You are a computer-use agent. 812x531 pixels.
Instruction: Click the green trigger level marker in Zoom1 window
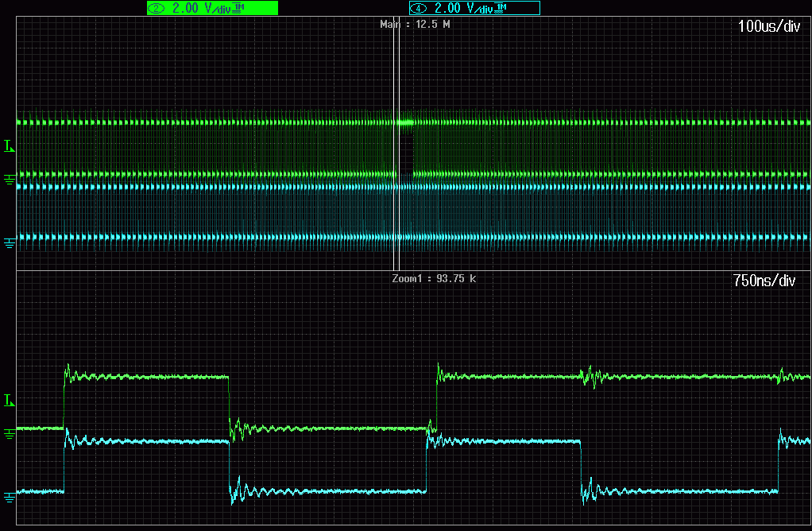pyautogui.click(x=10, y=400)
